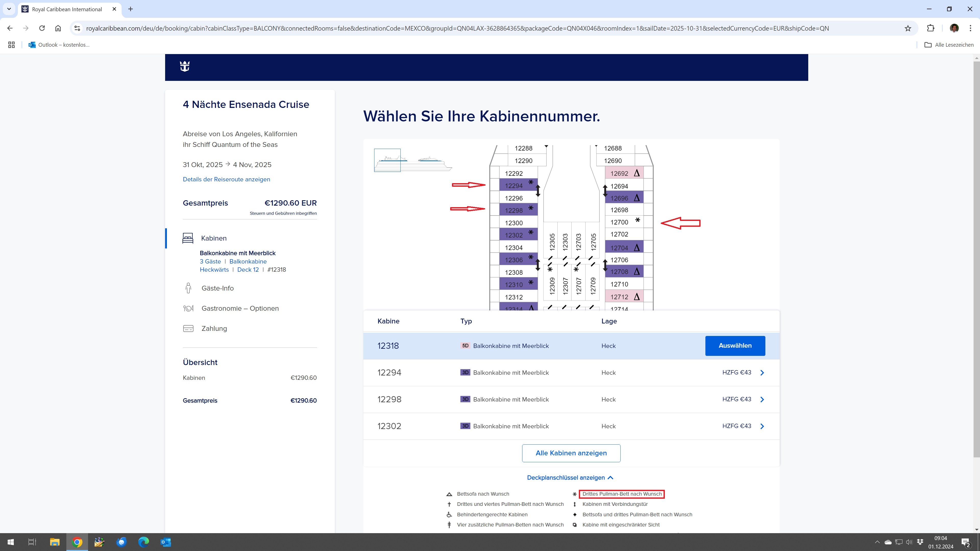Click the Heckwärts link
This screenshot has width=980, height=551.
pos(214,270)
